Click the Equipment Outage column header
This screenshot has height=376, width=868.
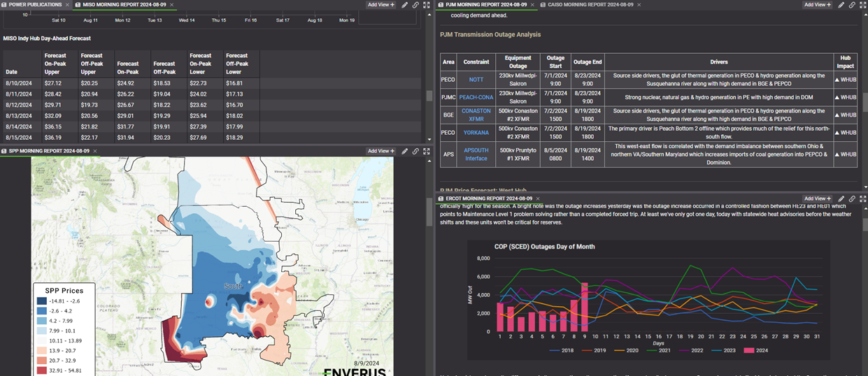point(518,62)
